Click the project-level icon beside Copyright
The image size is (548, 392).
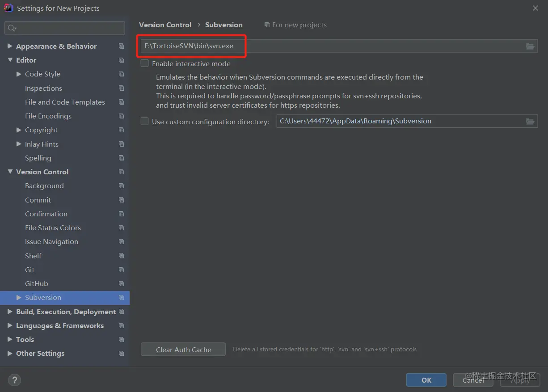[121, 130]
